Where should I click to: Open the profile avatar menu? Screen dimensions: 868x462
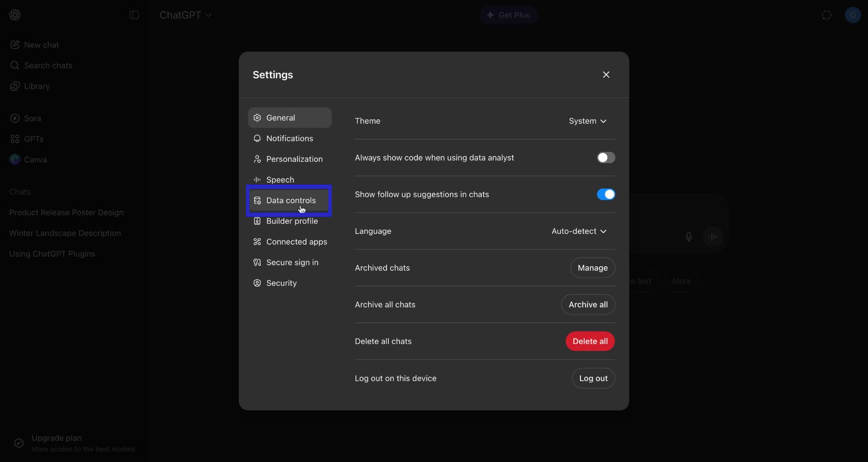[854, 15]
